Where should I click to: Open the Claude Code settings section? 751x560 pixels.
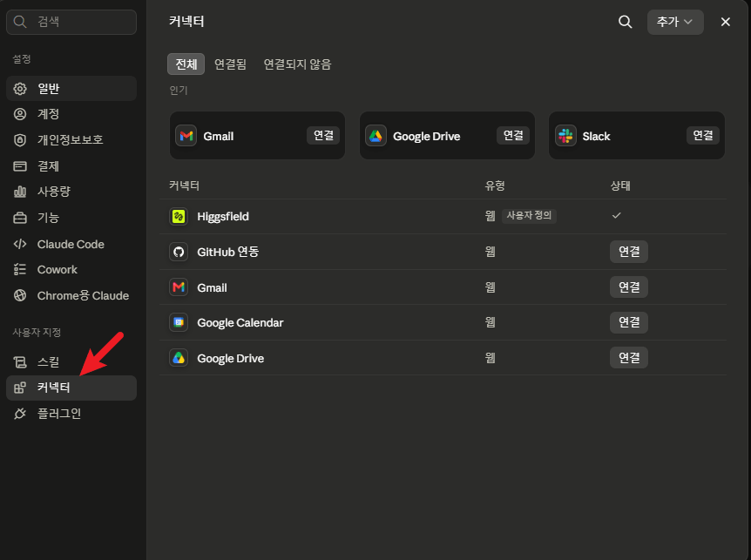(71, 244)
